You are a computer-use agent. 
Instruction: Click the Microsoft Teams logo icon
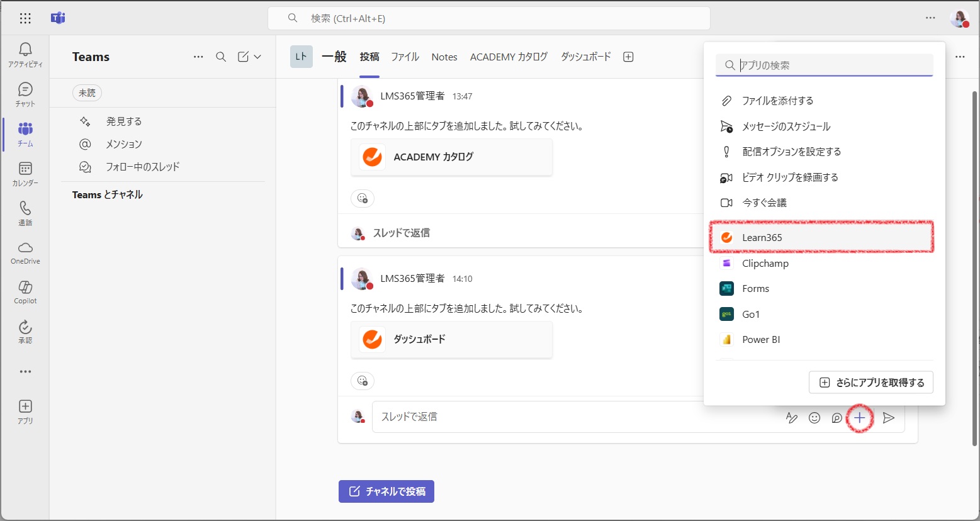58,18
